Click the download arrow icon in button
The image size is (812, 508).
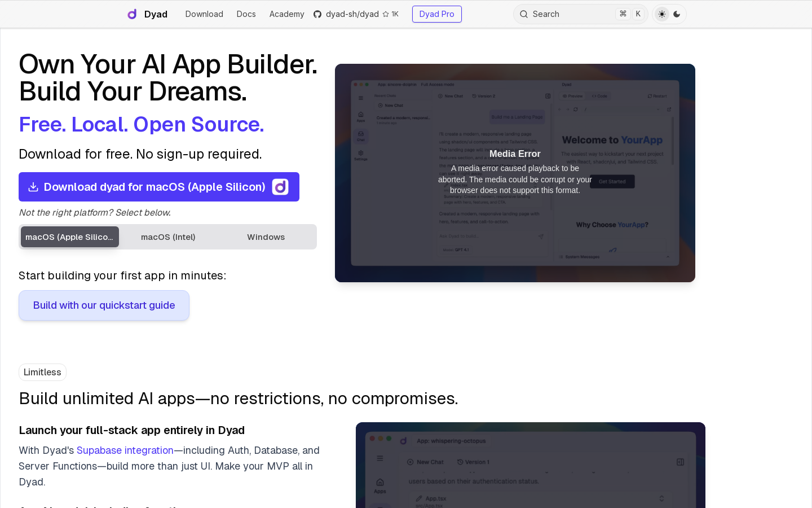coord(33,187)
